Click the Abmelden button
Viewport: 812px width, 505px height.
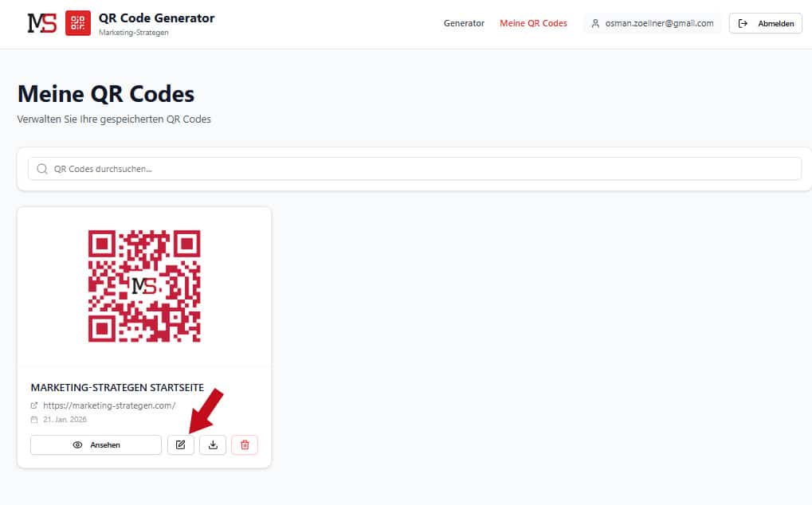tap(765, 23)
